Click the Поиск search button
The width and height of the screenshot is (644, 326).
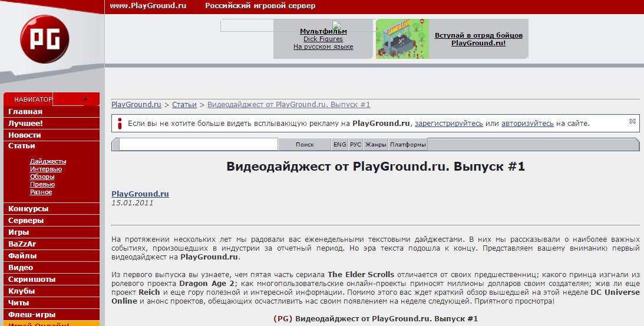pos(305,144)
